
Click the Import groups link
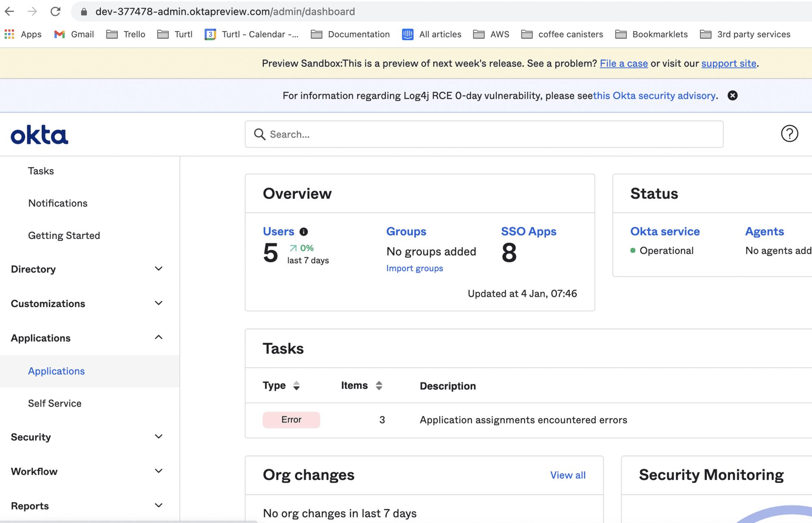pos(414,268)
